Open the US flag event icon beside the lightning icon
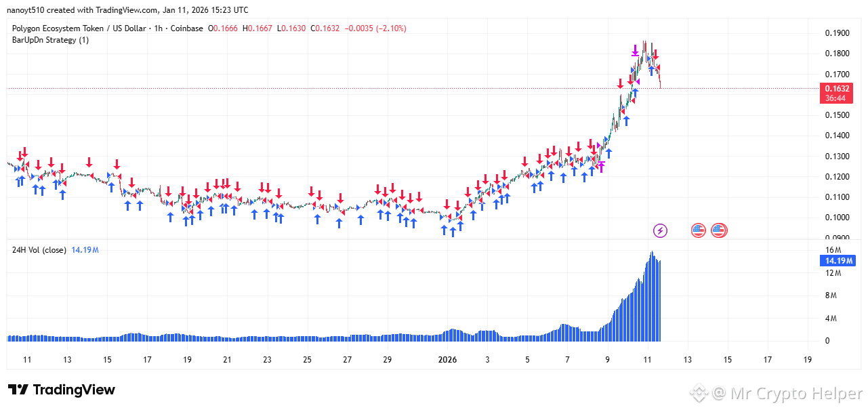Viewport: 868px width, 410px height. (699, 230)
